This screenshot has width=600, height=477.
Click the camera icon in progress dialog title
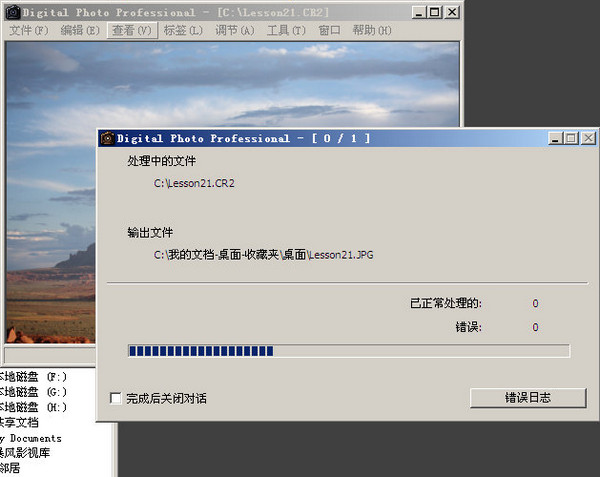click(x=106, y=138)
